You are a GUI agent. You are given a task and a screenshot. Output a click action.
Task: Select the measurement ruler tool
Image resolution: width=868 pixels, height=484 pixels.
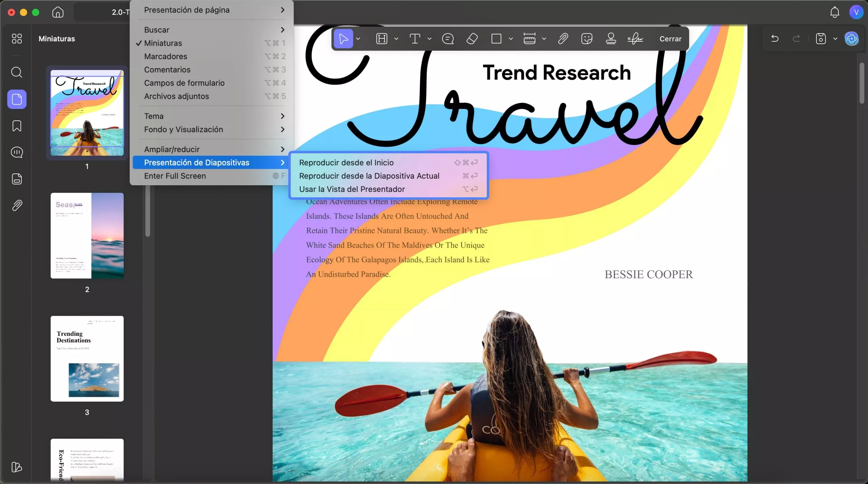[529, 39]
